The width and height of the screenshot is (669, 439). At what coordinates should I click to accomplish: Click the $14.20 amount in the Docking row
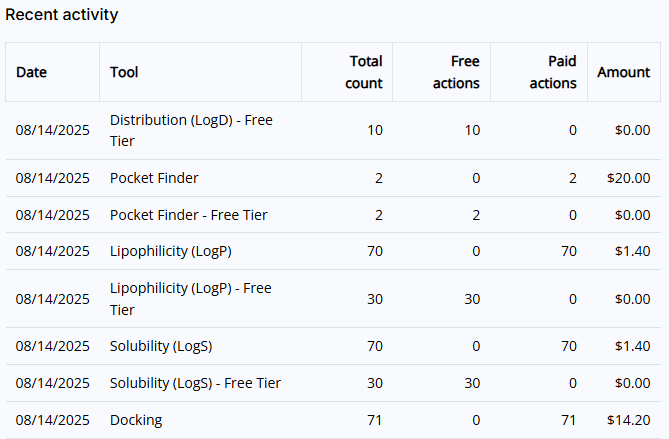[x=629, y=420]
